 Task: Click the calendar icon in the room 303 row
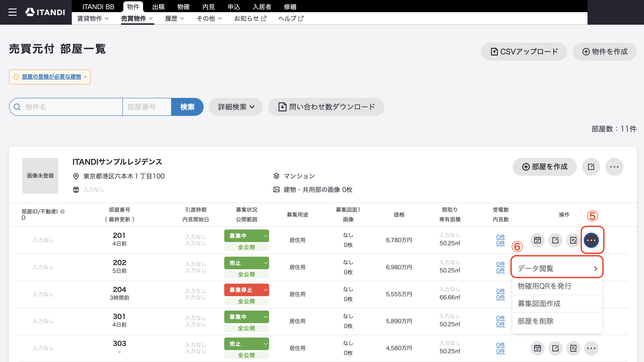(537, 348)
